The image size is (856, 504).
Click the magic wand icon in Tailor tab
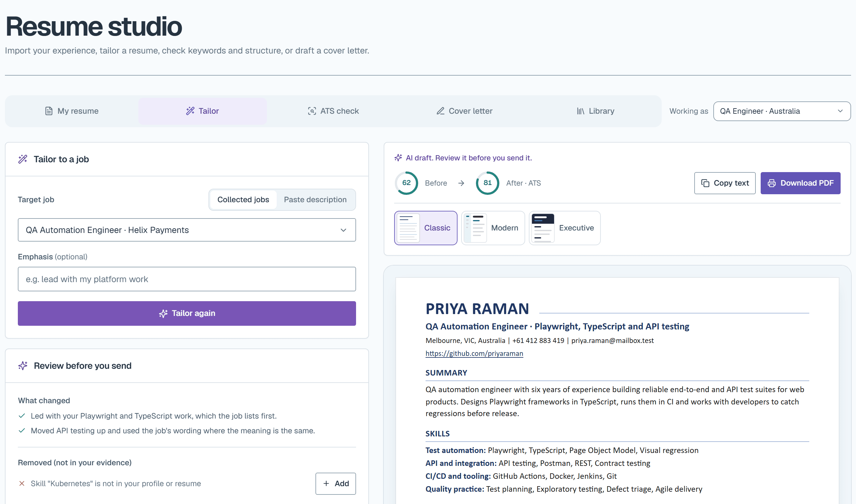coord(190,111)
